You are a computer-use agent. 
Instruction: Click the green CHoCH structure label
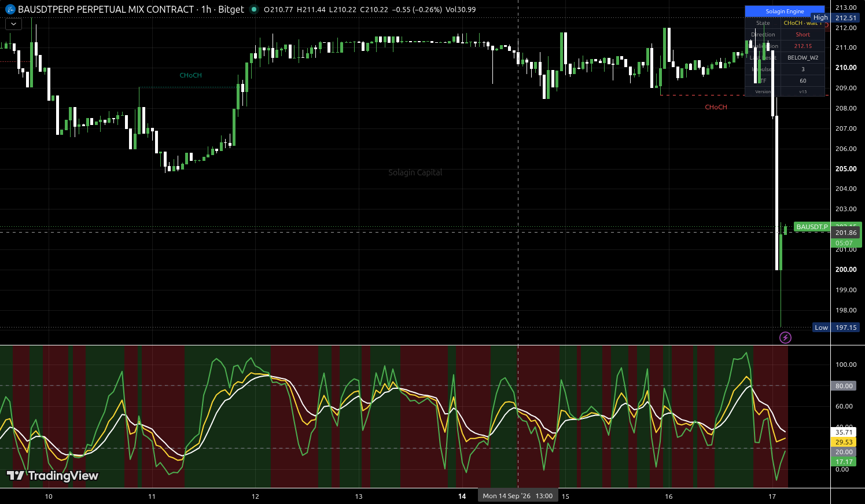tap(190, 75)
